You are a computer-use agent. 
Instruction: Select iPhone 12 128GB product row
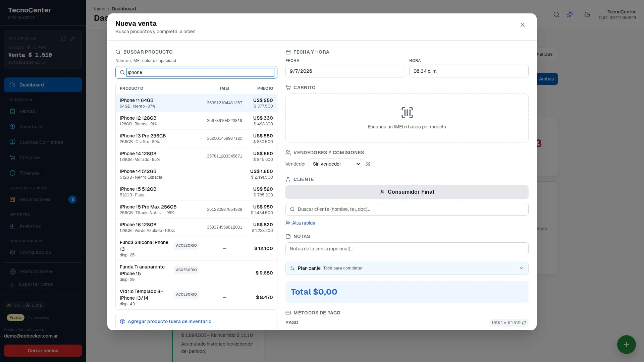click(x=196, y=121)
